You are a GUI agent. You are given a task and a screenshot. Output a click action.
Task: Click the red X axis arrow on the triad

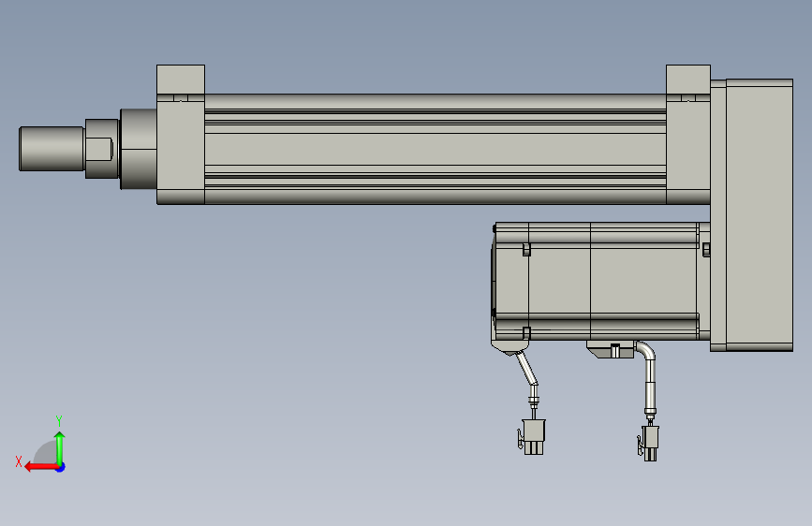(x=42, y=467)
